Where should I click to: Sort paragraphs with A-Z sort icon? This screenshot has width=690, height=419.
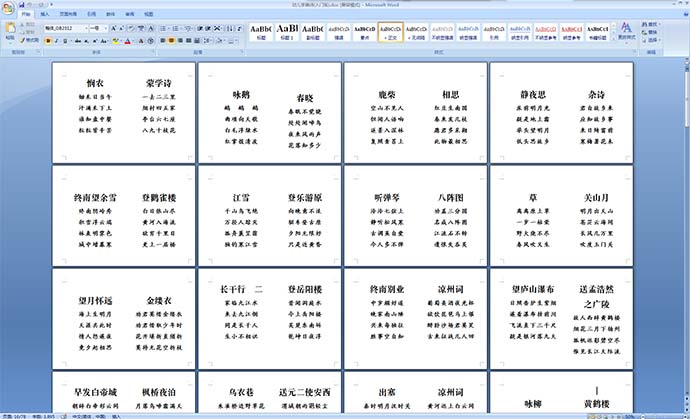(x=229, y=28)
